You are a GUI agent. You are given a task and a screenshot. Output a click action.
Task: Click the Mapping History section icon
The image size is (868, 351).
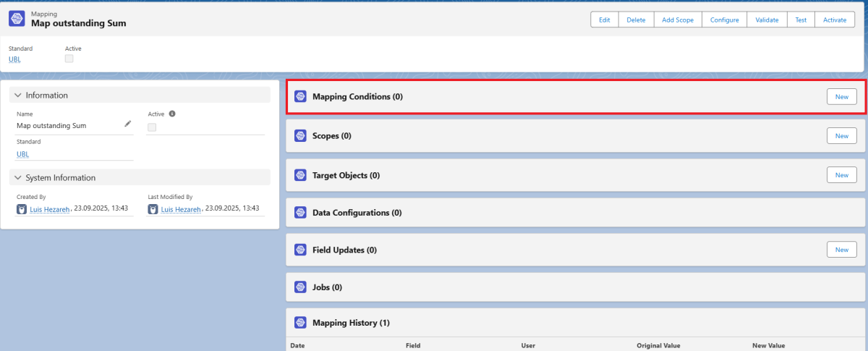tap(300, 323)
